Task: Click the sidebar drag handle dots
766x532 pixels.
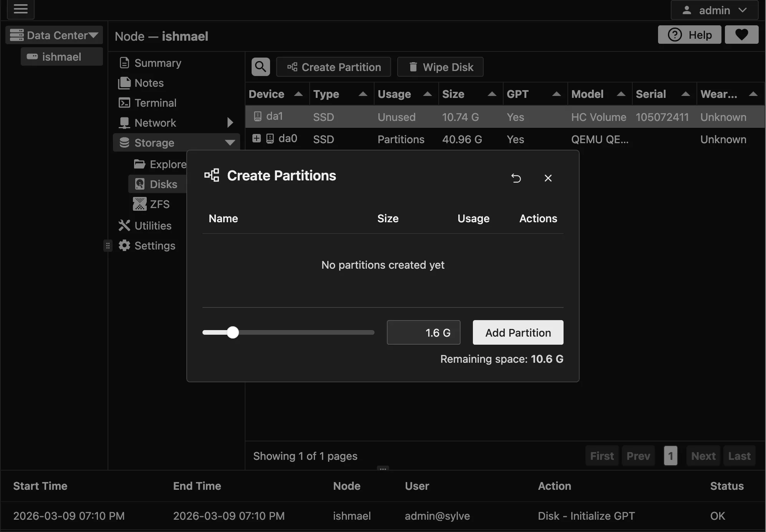Action: (108, 246)
